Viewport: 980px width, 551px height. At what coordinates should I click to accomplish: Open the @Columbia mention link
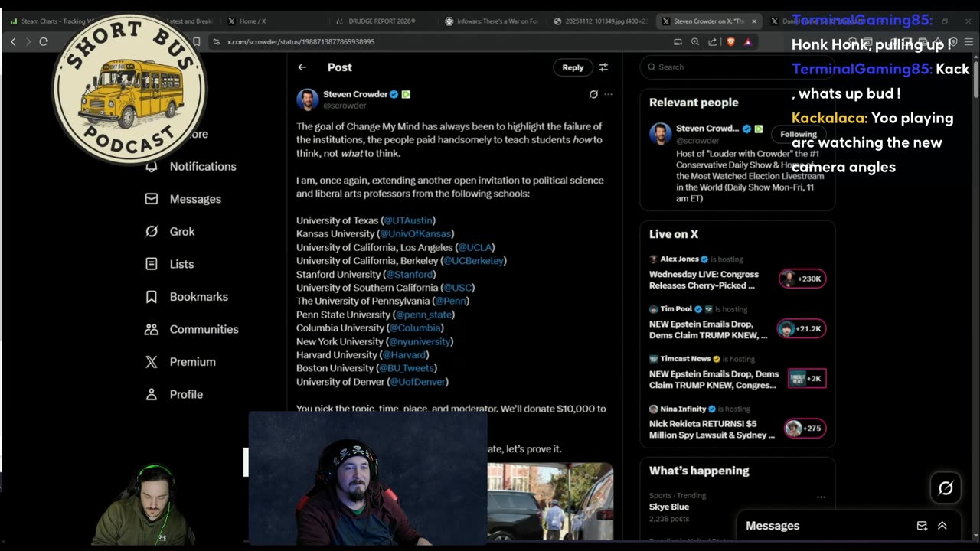point(415,328)
